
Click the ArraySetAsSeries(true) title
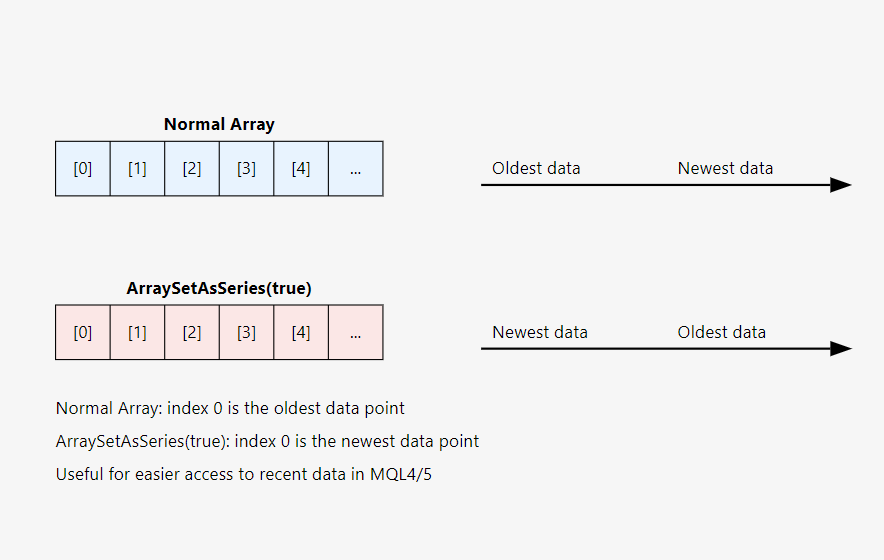[x=219, y=288]
